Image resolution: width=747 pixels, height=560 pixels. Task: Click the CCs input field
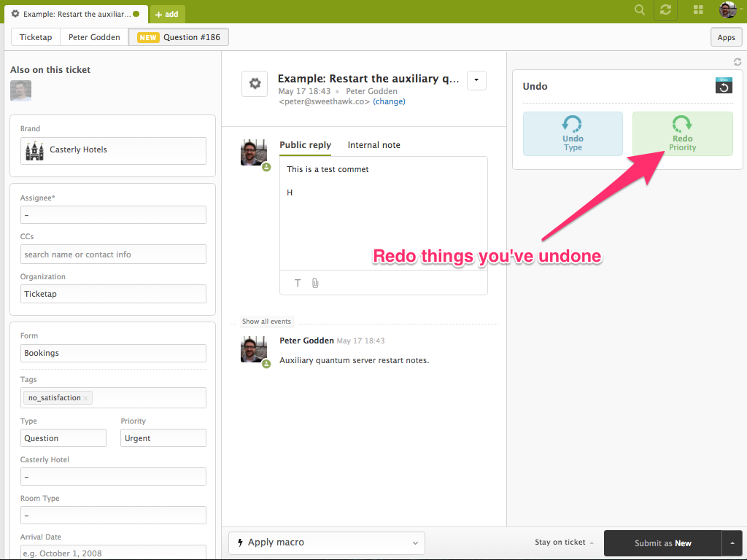[x=113, y=254]
